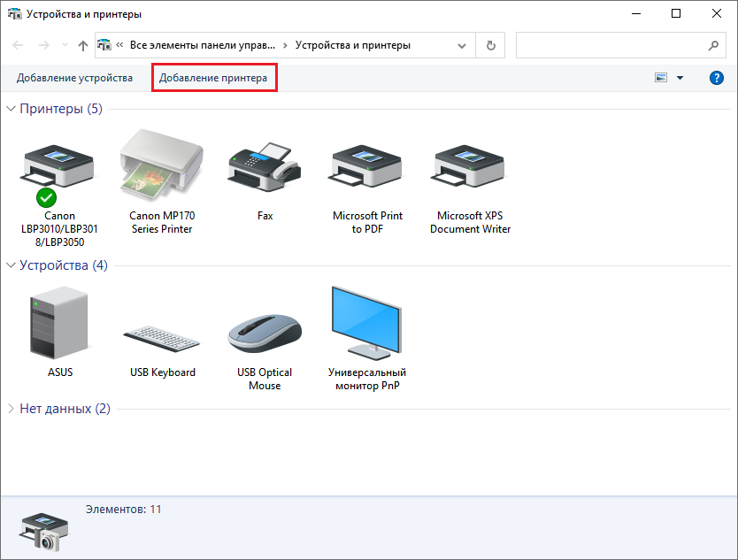Open breadcrumb arrow after Все элементы панели
The image size is (738, 560).
285,46
